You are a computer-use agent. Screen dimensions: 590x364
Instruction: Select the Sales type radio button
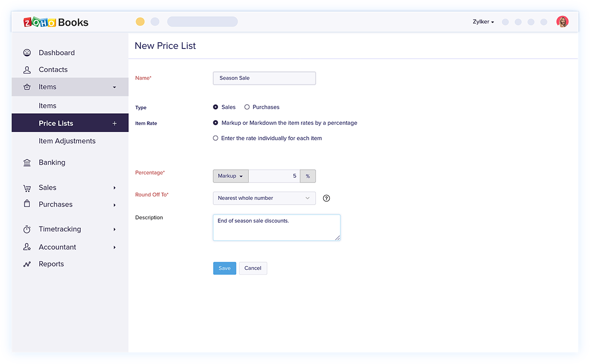click(x=216, y=107)
